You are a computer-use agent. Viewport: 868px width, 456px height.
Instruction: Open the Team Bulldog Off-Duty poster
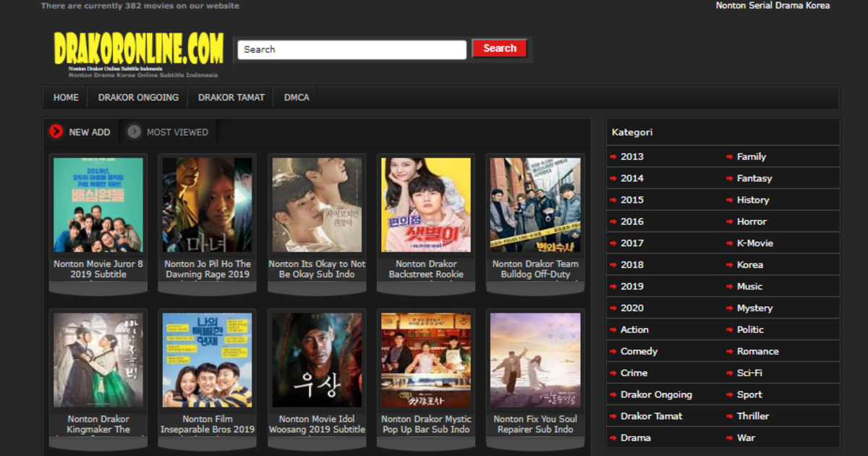point(535,205)
